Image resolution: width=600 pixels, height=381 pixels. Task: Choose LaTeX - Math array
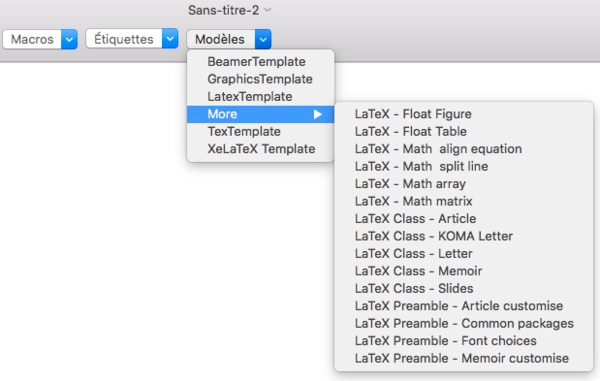coord(464,184)
